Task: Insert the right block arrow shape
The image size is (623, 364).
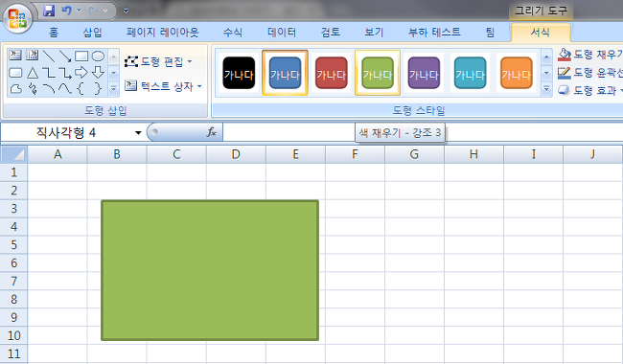Action: pyautogui.click(x=81, y=72)
